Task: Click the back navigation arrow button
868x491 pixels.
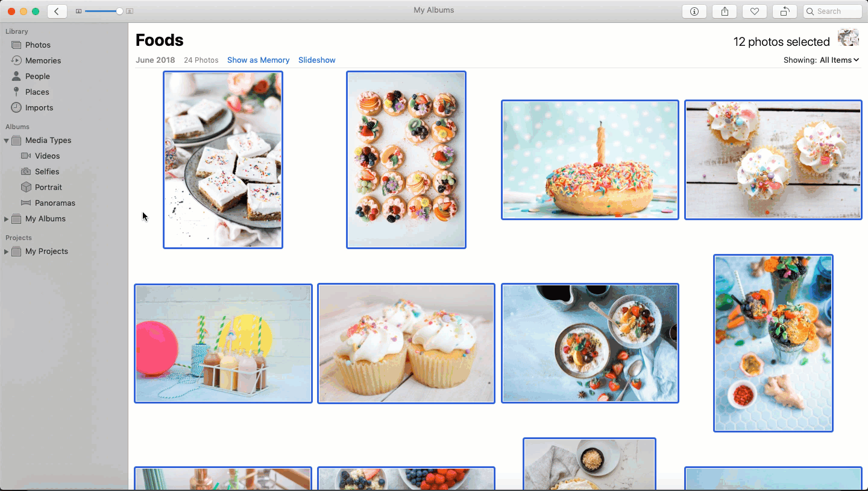Action: pyautogui.click(x=57, y=11)
